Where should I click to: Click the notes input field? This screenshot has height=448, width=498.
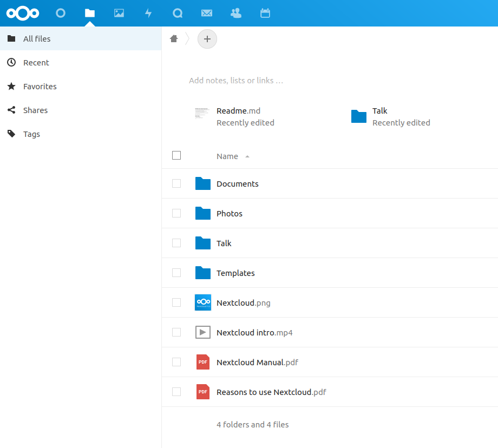(x=236, y=81)
